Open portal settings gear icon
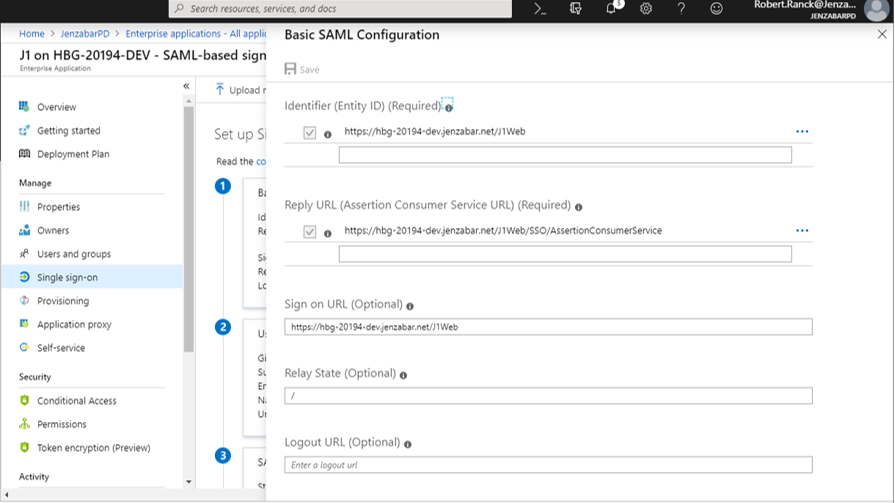Screen dimensions: 895x503 [646, 9]
